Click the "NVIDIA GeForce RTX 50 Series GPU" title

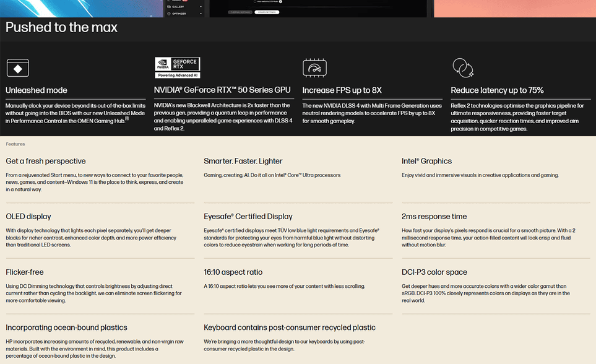[222, 90]
